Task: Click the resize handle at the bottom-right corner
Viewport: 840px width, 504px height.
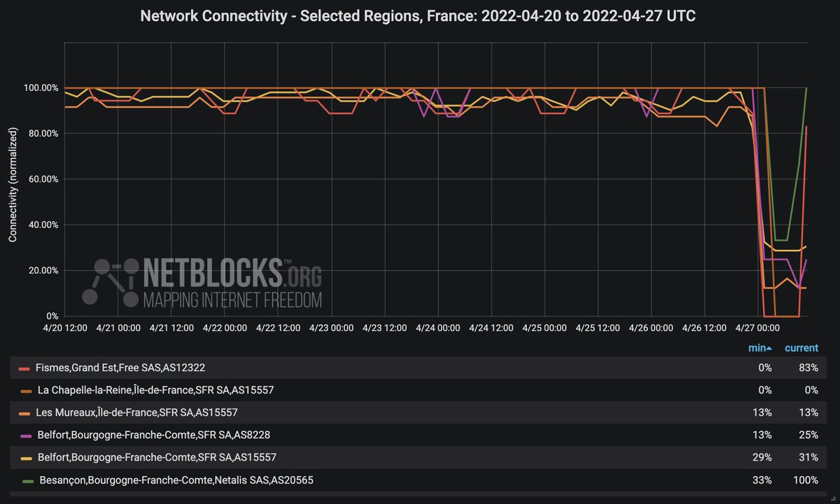Action: click(835, 499)
